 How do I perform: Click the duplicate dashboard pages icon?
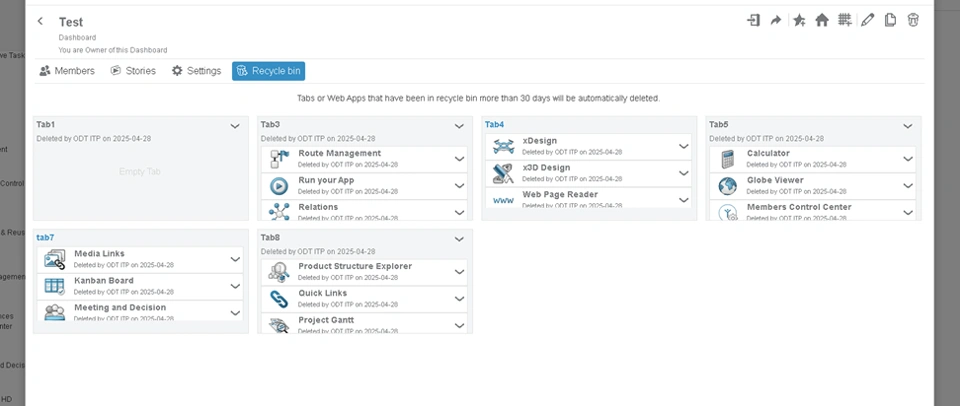click(x=890, y=20)
